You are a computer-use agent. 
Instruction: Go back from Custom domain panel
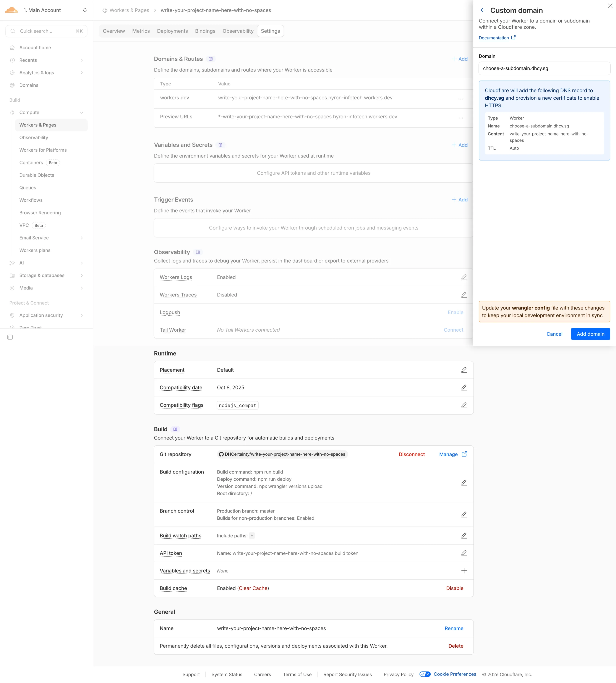point(483,11)
